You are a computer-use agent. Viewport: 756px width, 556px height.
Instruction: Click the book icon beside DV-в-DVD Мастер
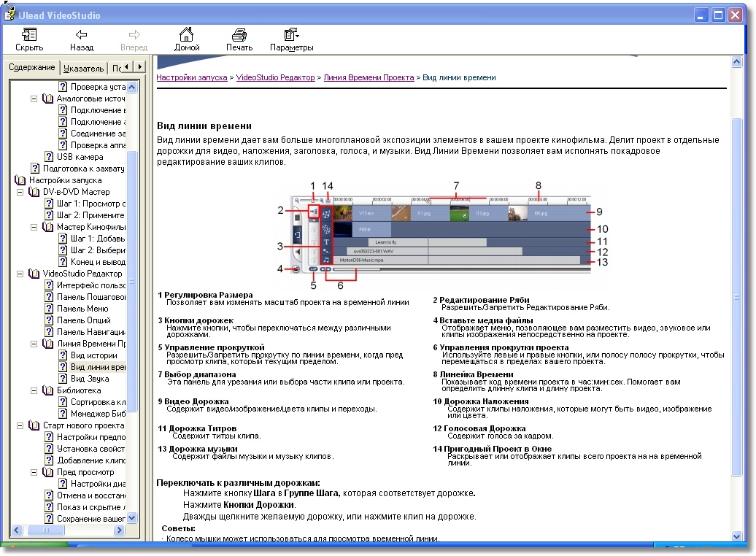click(x=34, y=192)
